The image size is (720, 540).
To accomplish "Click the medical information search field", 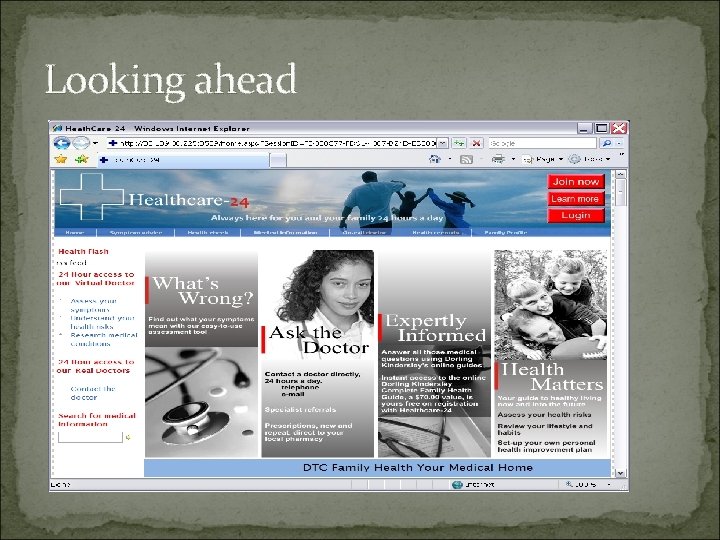I will [90, 437].
